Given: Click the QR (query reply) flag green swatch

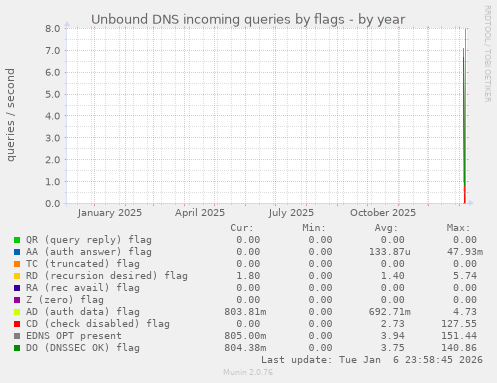Looking at the screenshot, I should (x=17, y=240).
